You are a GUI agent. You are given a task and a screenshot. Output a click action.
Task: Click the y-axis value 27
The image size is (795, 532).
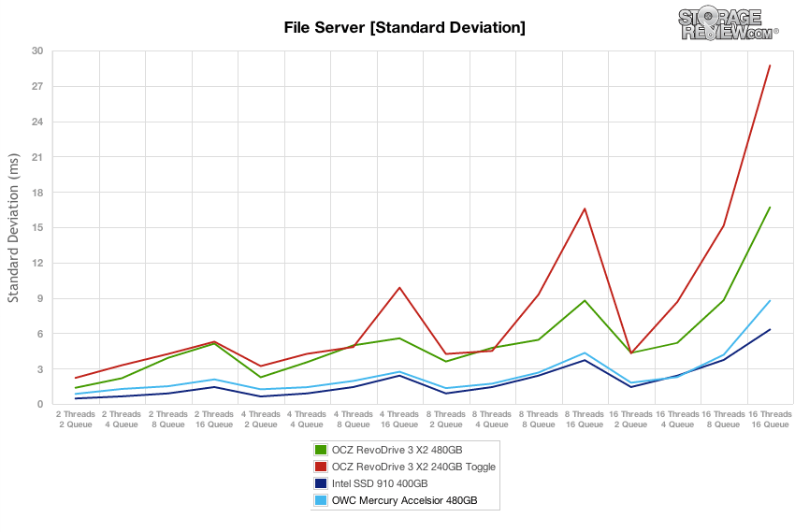(37, 86)
